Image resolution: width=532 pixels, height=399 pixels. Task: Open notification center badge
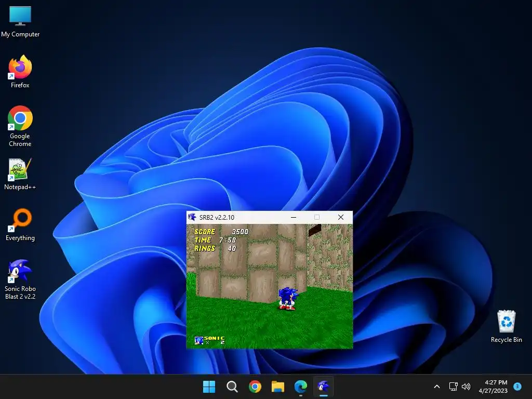click(517, 387)
